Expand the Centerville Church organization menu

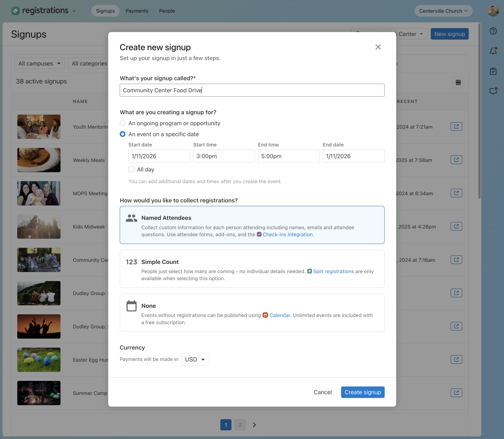point(443,11)
